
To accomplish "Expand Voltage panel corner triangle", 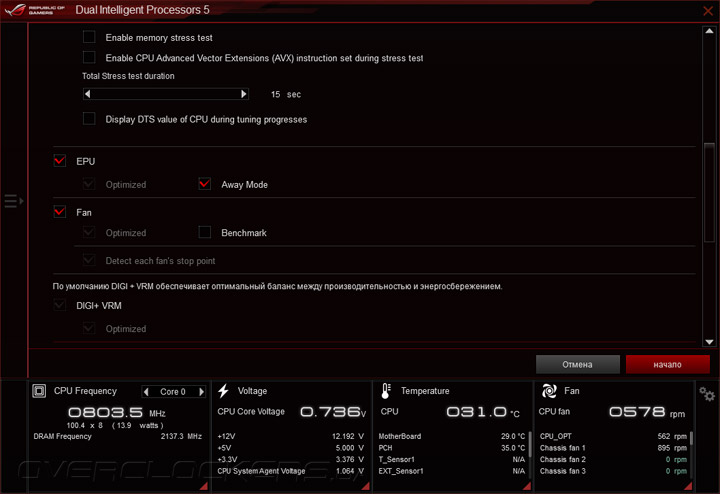I will [x=366, y=486].
